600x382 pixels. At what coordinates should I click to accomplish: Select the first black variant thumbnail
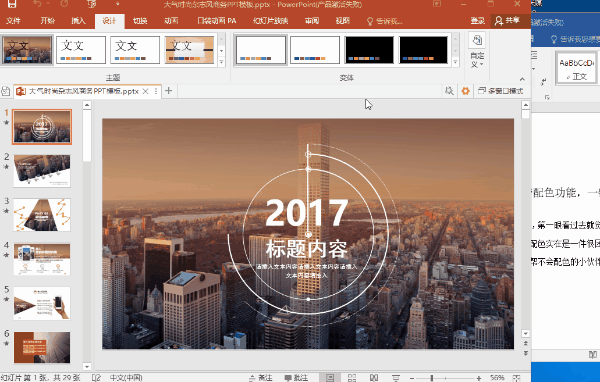click(369, 50)
